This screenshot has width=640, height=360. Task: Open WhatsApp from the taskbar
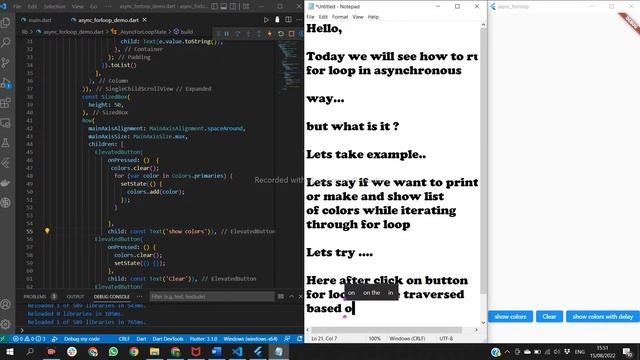tap(113, 351)
